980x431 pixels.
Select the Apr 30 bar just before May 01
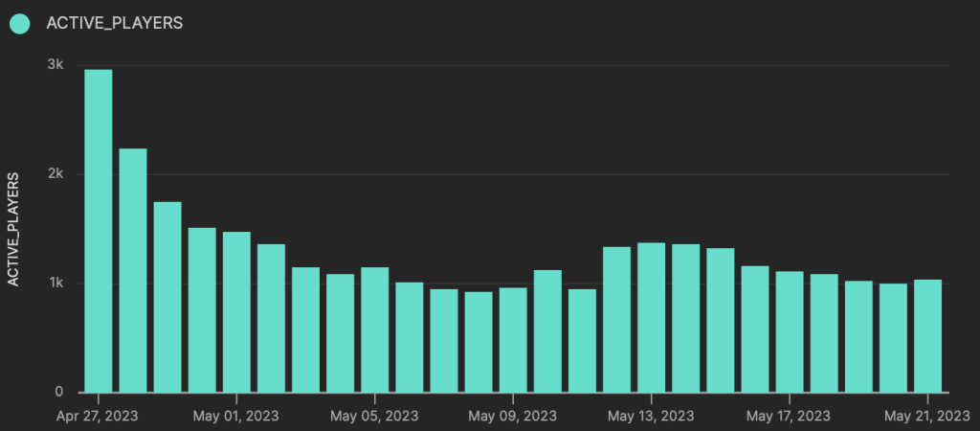(x=202, y=310)
